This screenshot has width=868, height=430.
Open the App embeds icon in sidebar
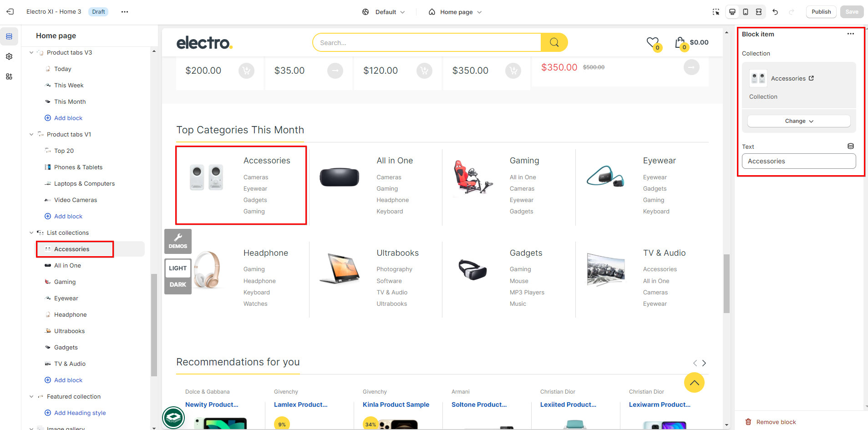coord(9,76)
